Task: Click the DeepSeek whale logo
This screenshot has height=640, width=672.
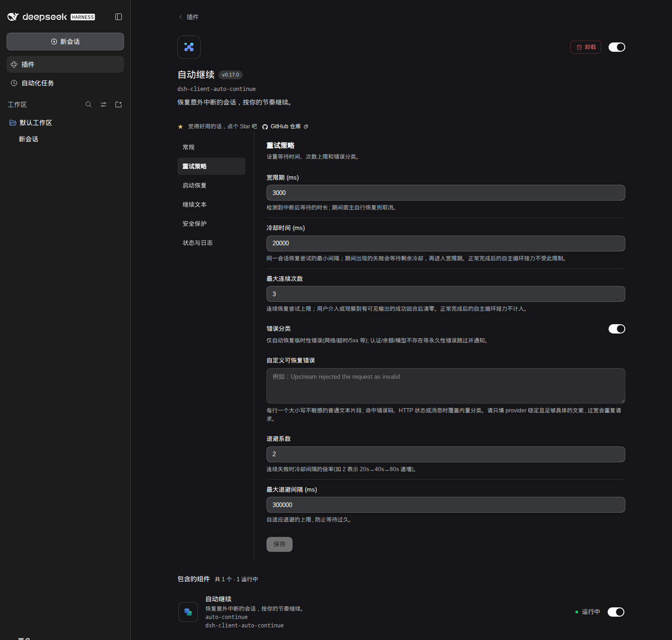Action: (x=13, y=17)
